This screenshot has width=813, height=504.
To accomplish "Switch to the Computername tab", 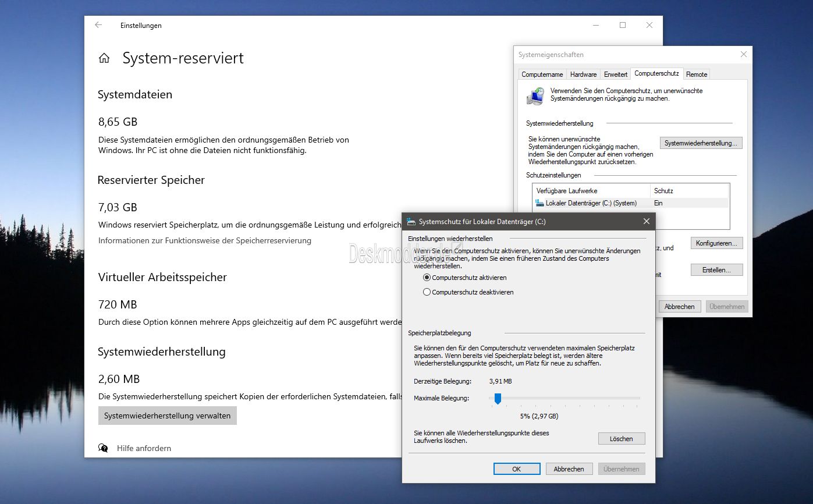I will [542, 74].
